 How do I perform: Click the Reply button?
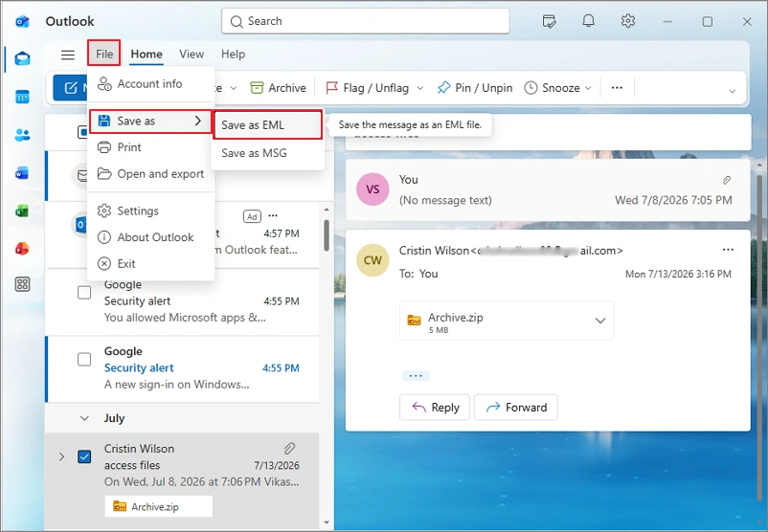click(x=435, y=408)
